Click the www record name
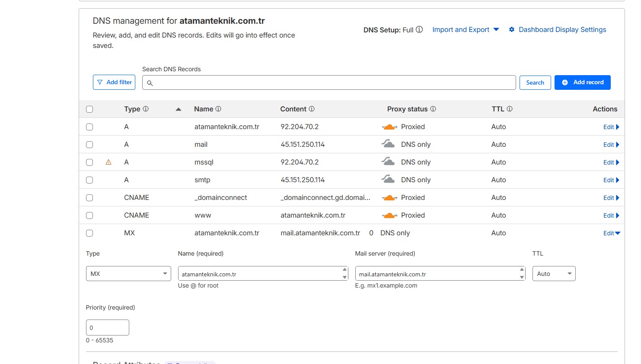Screen dimensions: 641x364 point(203,215)
